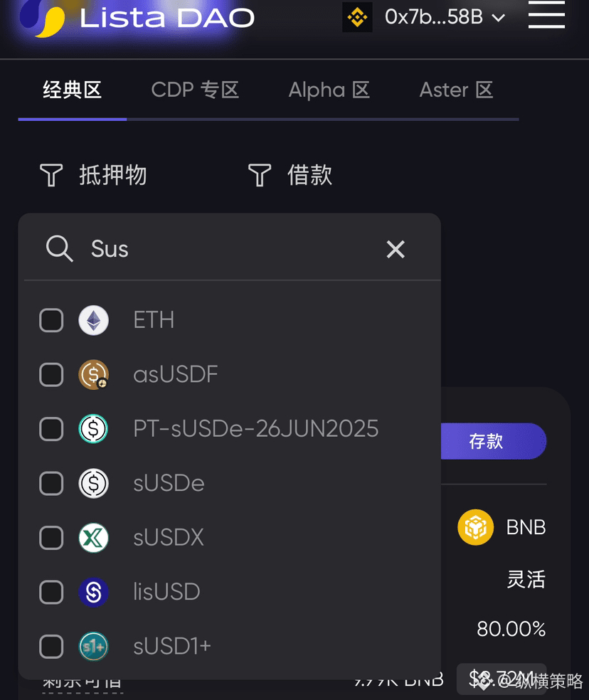Click the Lista DAO logo

(x=43, y=17)
